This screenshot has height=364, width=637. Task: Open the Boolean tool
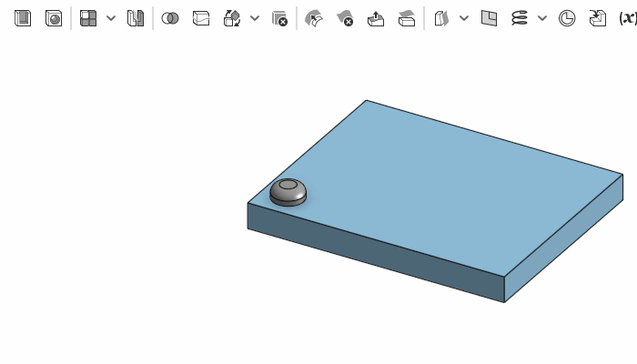(x=170, y=18)
